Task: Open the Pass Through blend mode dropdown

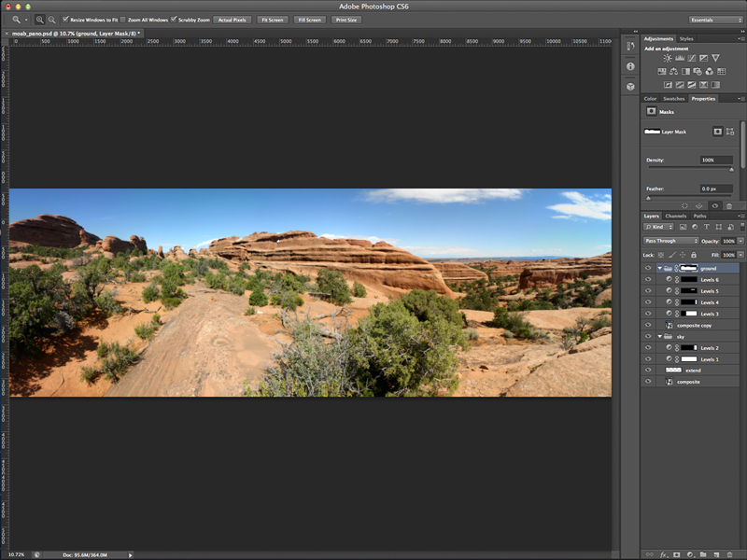Action: (670, 241)
